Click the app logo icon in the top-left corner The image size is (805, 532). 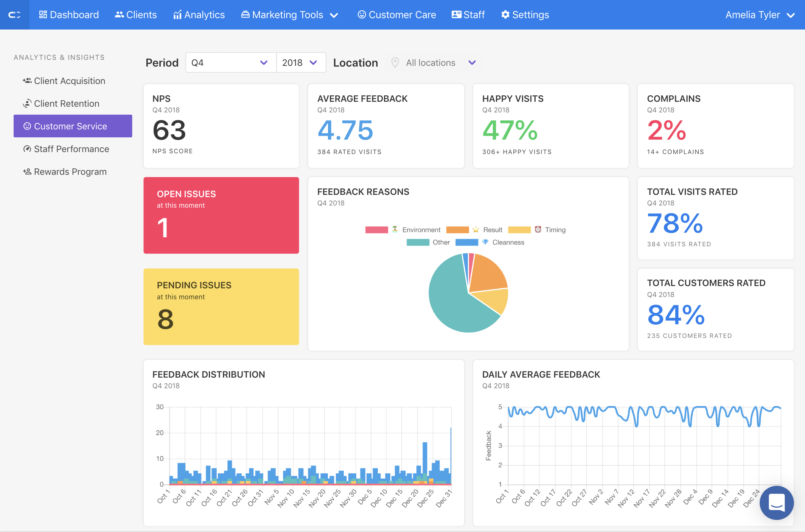click(14, 15)
